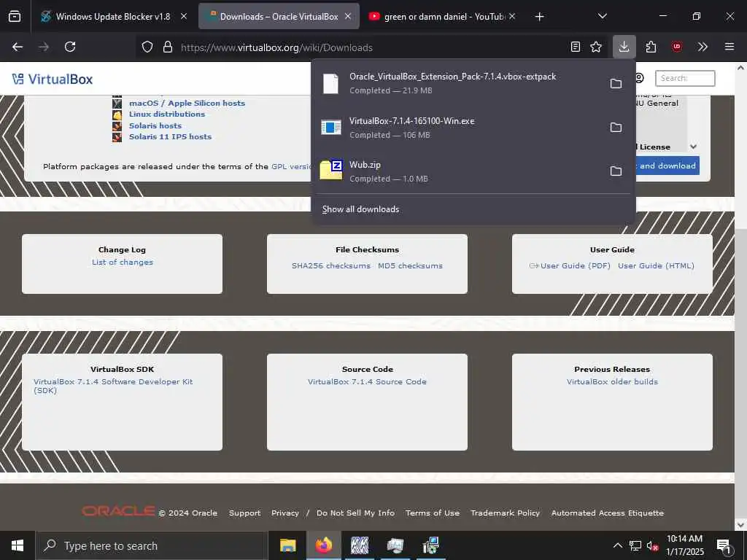This screenshot has height=560, width=747.
Task: Open VirtualBox 7.1.4 Software Developer Kit link
Action: tap(113, 386)
